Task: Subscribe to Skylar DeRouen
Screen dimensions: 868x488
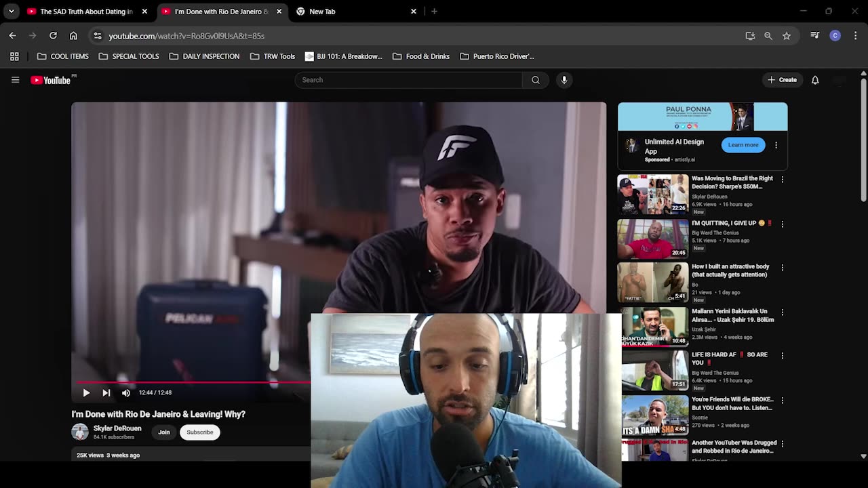Action: 200,432
